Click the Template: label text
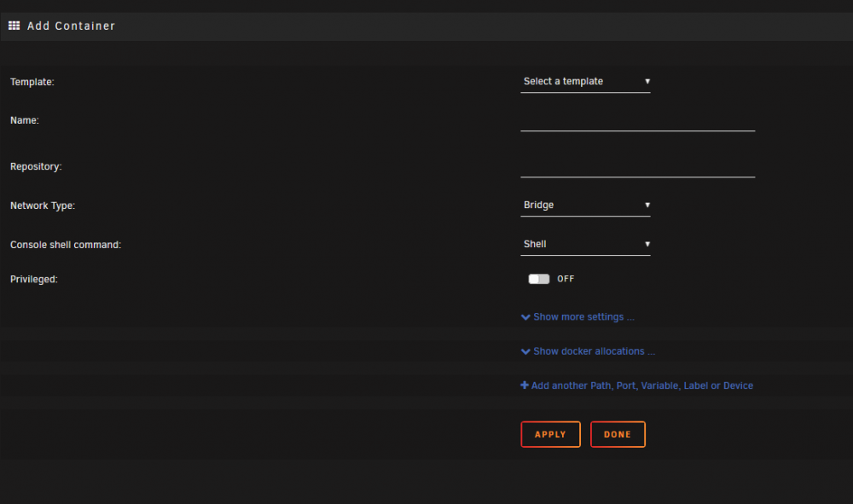 (x=32, y=82)
